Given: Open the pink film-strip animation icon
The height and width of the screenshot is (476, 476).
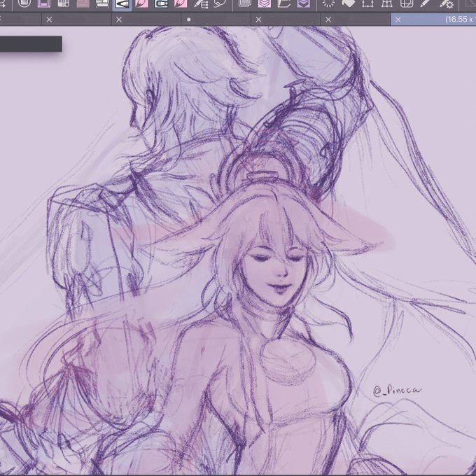Looking at the screenshot, I should pos(44,3).
